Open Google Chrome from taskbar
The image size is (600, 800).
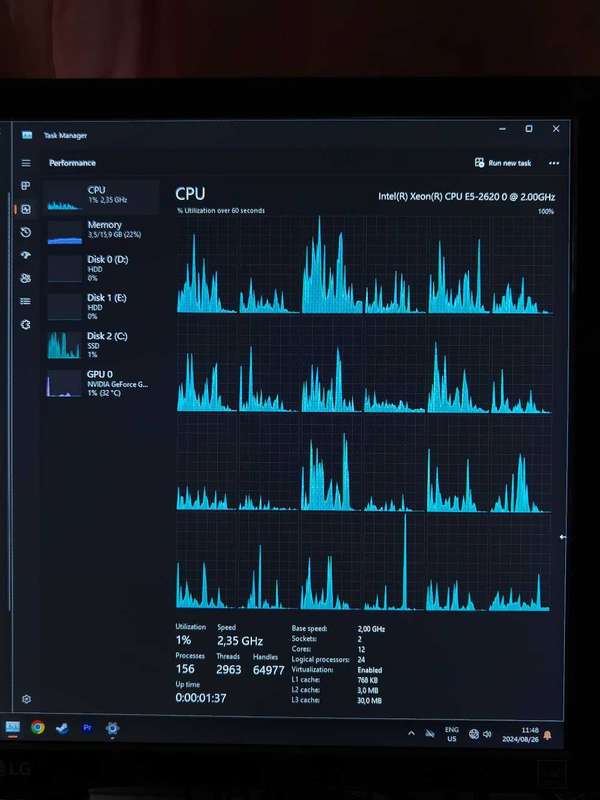point(37,728)
